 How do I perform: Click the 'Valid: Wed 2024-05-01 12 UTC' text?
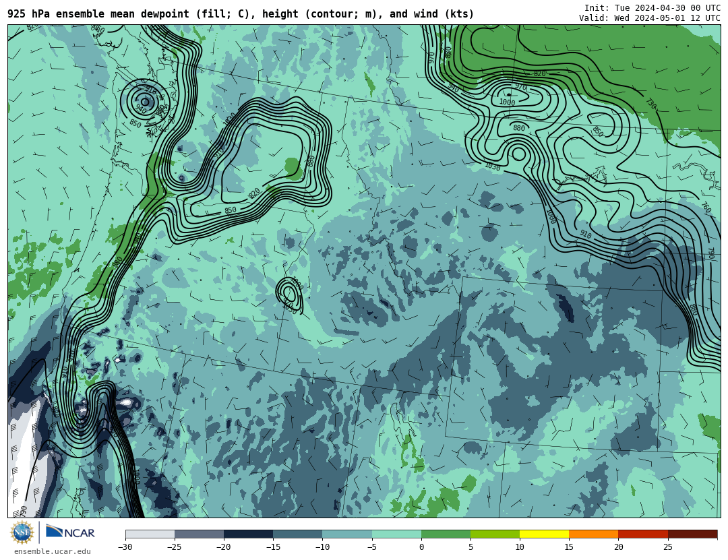(650, 18)
